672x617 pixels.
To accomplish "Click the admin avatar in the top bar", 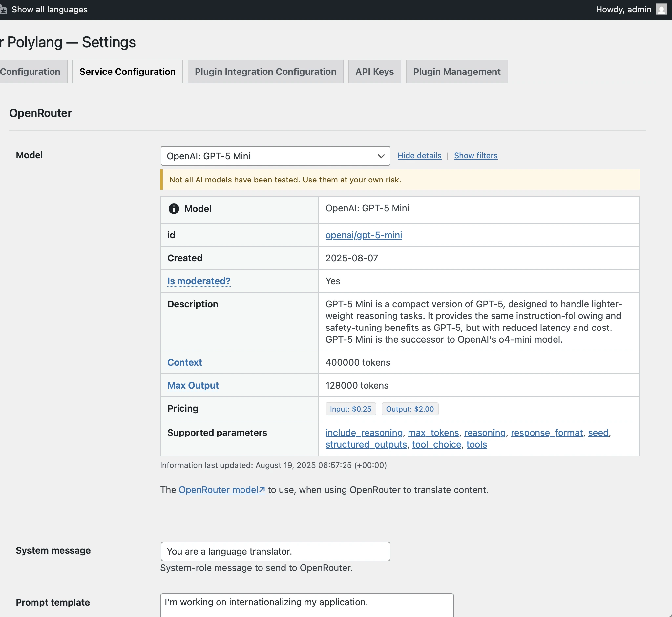I will [662, 9].
